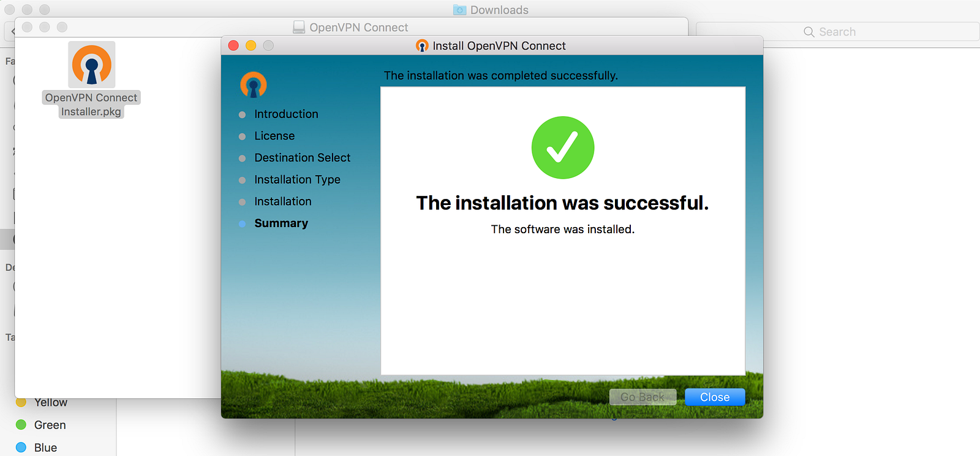Screen dimensions: 980x456
Task: Click the Summary step
Action: pyautogui.click(x=281, y=223)
